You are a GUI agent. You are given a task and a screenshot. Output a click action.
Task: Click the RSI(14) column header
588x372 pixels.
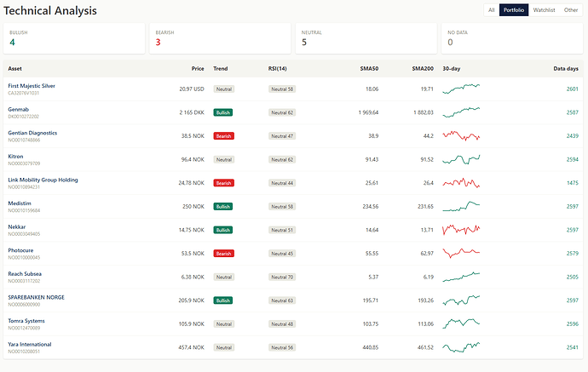[278, 69]
